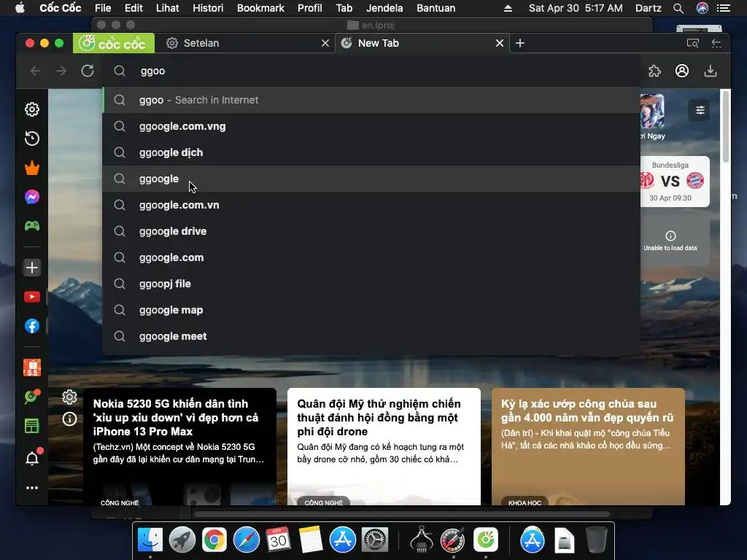Open the Quân đội Mỹ drone news article
This screenshot has width=747, height=560.
(x=384, y=447)
